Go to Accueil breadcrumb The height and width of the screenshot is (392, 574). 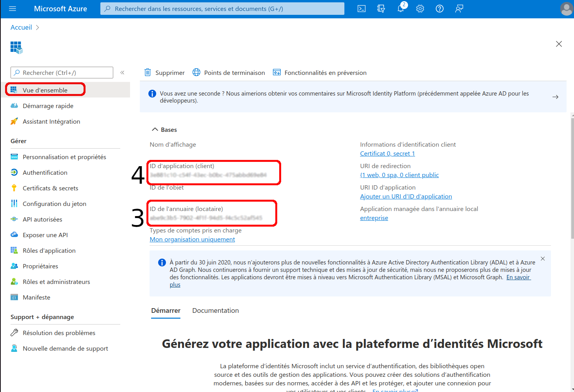tap(21, 27)
